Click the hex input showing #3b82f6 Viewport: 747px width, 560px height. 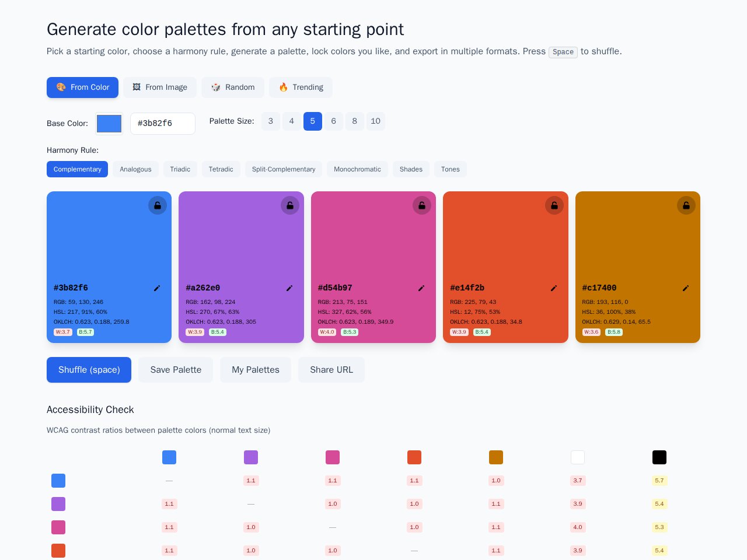click(163, 124)
